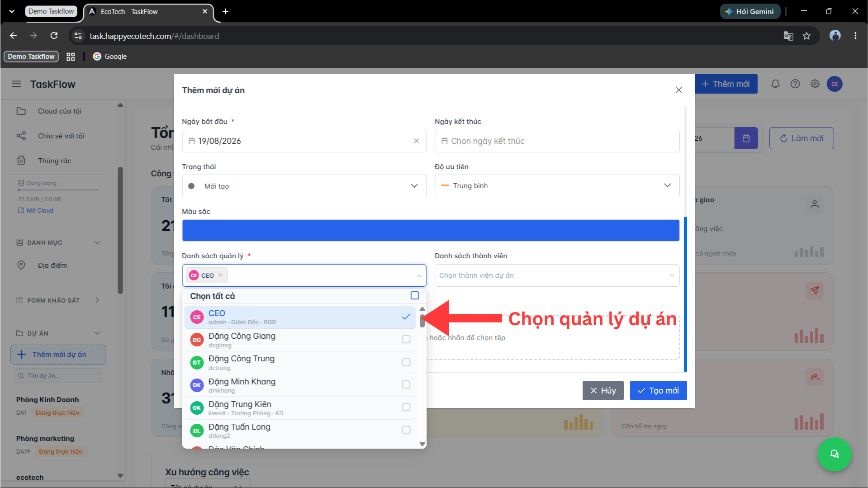Toggle the Chọn tất cả checkbox
Viewport: 868px width, 488px height.
click(414, 295)
